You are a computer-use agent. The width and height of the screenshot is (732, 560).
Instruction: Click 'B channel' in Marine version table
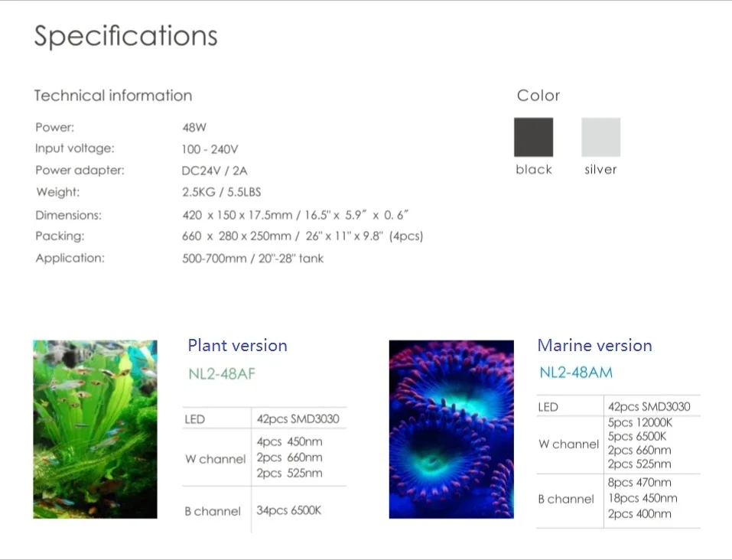click(566, 500)
